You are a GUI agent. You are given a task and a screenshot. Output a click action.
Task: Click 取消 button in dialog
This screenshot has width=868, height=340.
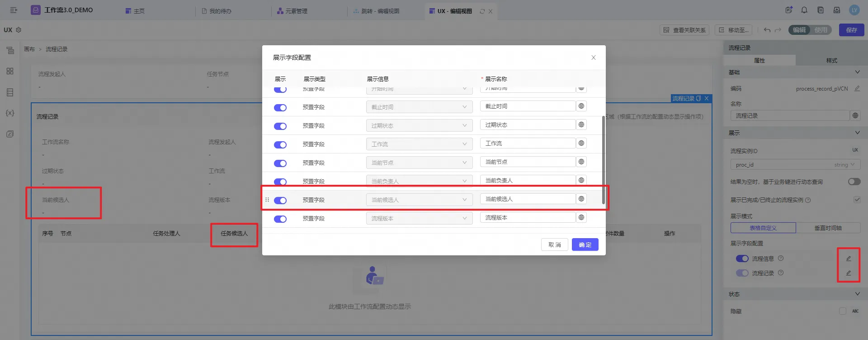tap(554, 244)
